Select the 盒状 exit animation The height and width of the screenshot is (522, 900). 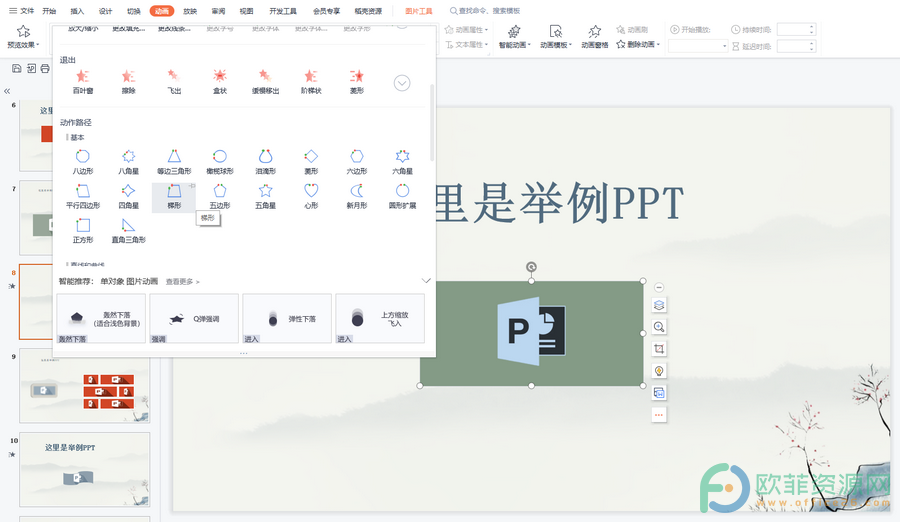(220, 81)
